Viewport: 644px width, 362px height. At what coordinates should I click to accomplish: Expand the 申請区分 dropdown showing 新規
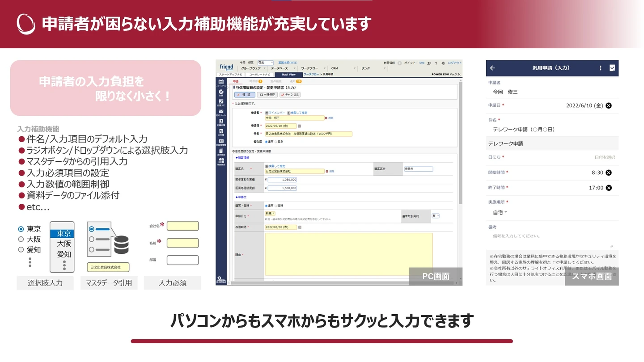tap(270, 214)
